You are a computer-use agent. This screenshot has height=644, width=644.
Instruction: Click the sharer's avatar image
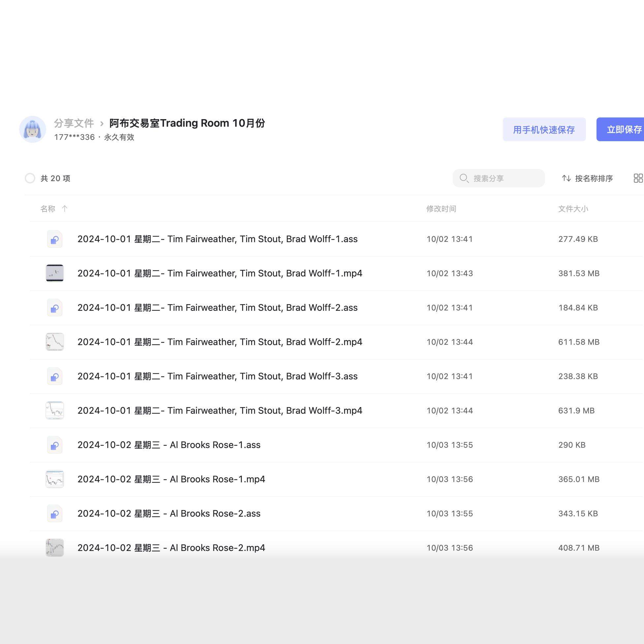33,129
